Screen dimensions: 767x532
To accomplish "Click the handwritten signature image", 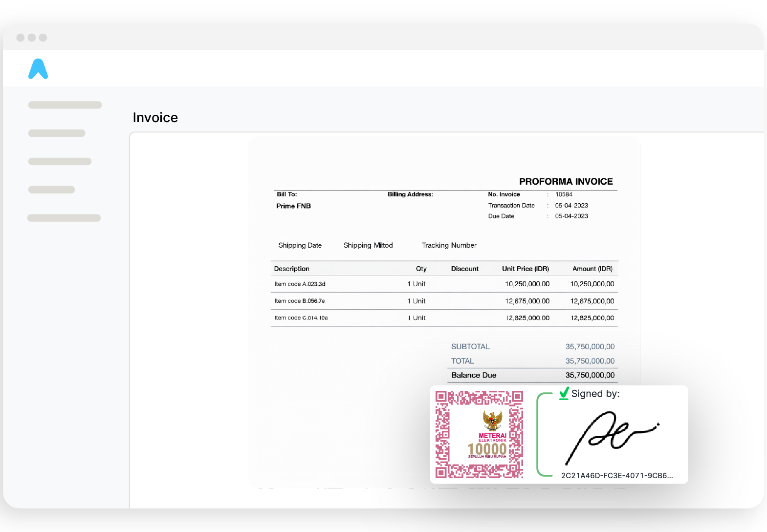I will pyautogui.click(x=611, y=435).
